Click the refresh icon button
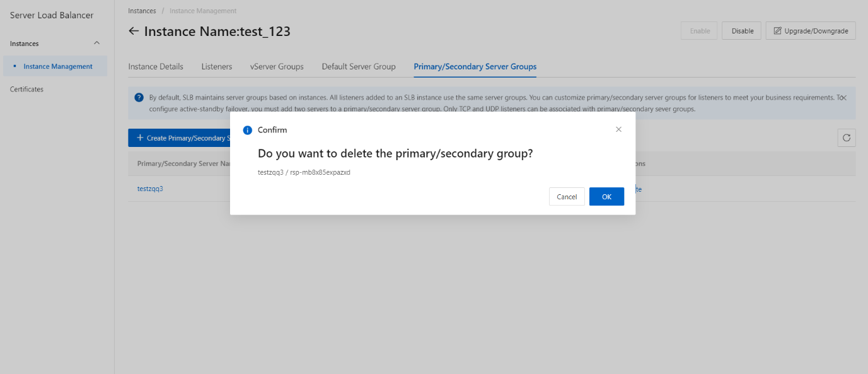 [847, 137]
